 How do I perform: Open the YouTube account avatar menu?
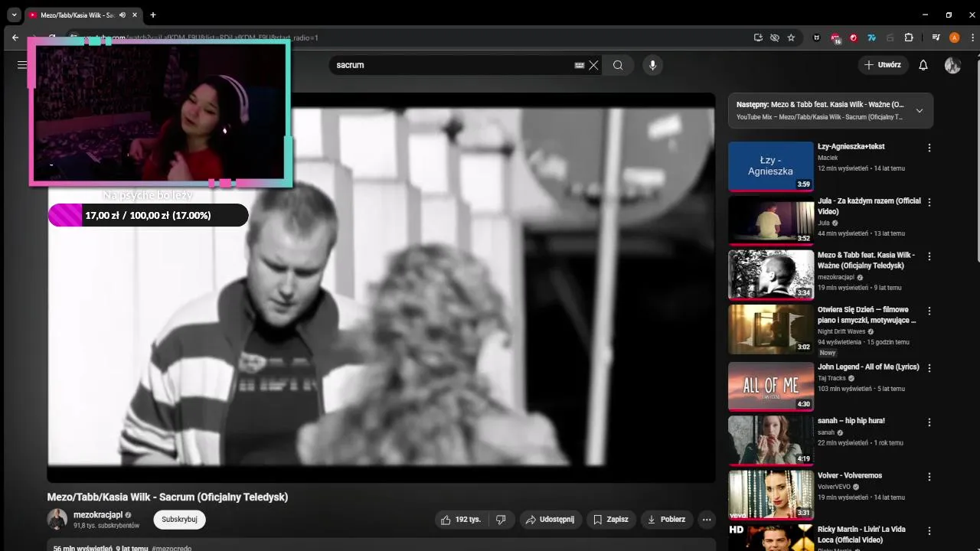click(952, 65)
